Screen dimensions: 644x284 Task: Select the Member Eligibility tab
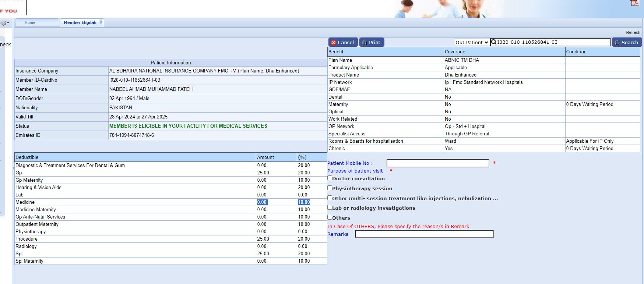pyautogui.click(x=80, y=22)
